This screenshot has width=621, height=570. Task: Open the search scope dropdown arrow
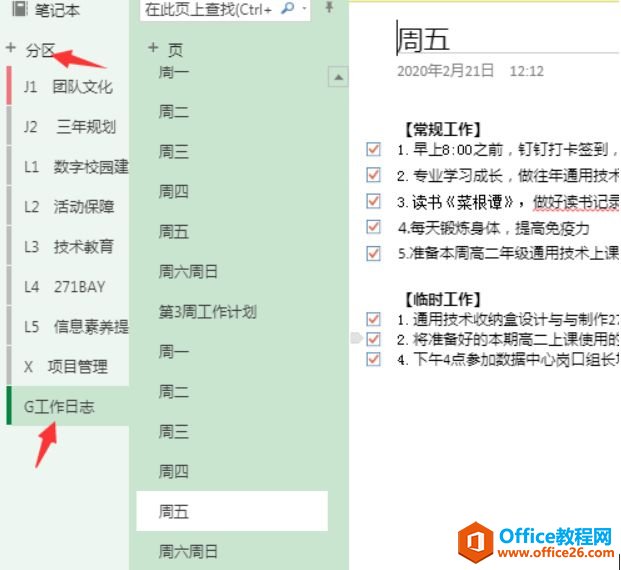[x=304, y=8]
